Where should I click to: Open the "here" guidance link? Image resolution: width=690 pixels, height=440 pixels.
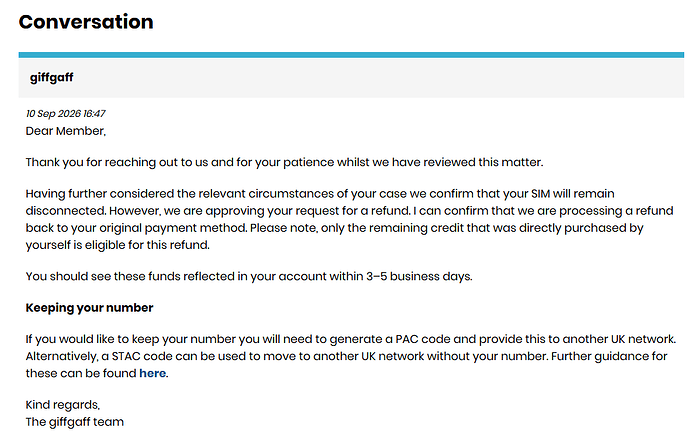tap(153, 373)
